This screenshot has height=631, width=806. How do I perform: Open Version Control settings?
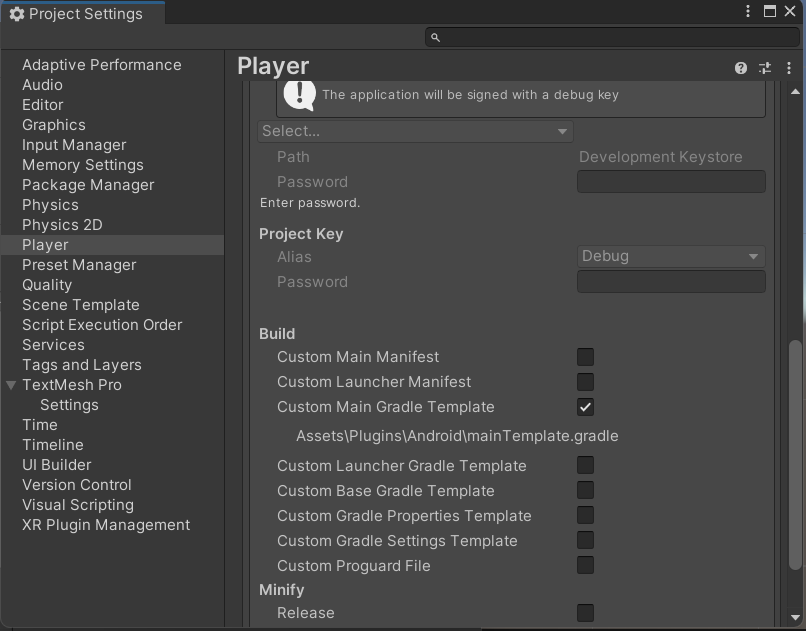click(x=77, y=485)
